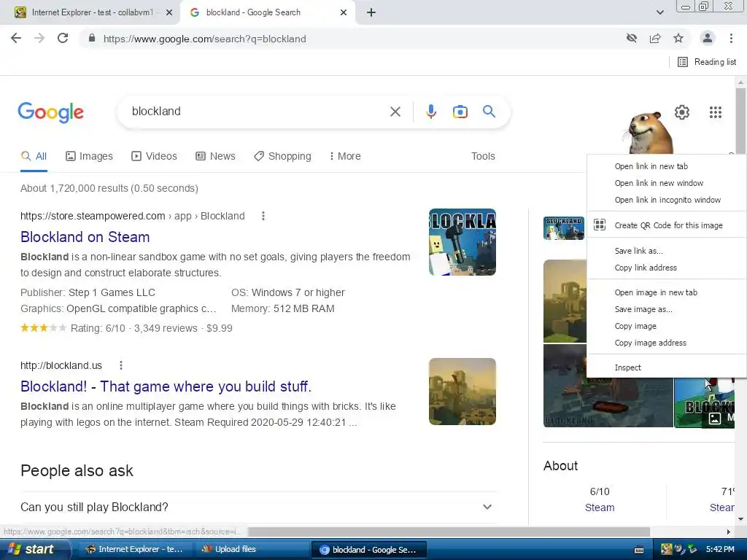The width and height of the screenshot is (747, 560).
Task: Choose Open image in new tab
Action: (666, 292)
